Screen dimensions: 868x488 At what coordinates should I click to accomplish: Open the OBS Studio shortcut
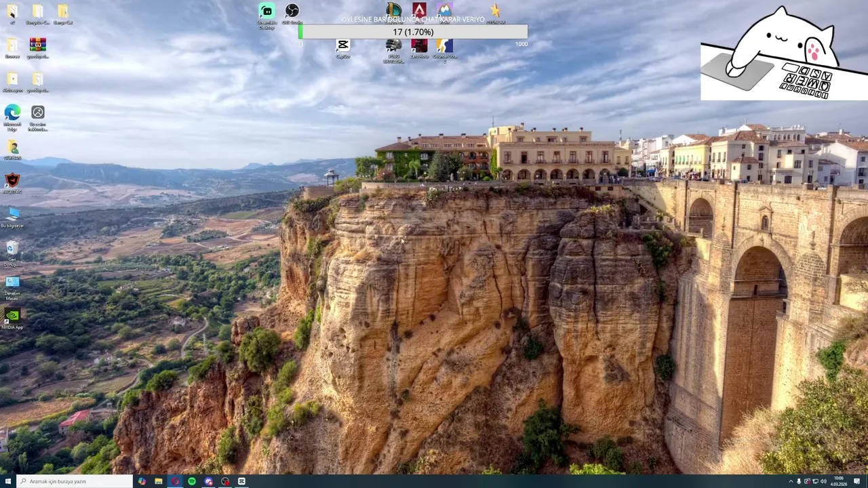(x=292, y=14)
